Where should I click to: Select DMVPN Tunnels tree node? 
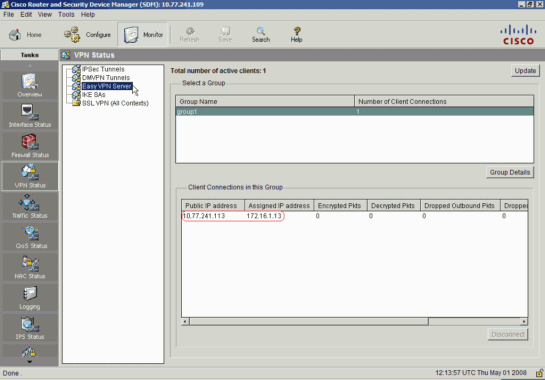pos(106,78)
